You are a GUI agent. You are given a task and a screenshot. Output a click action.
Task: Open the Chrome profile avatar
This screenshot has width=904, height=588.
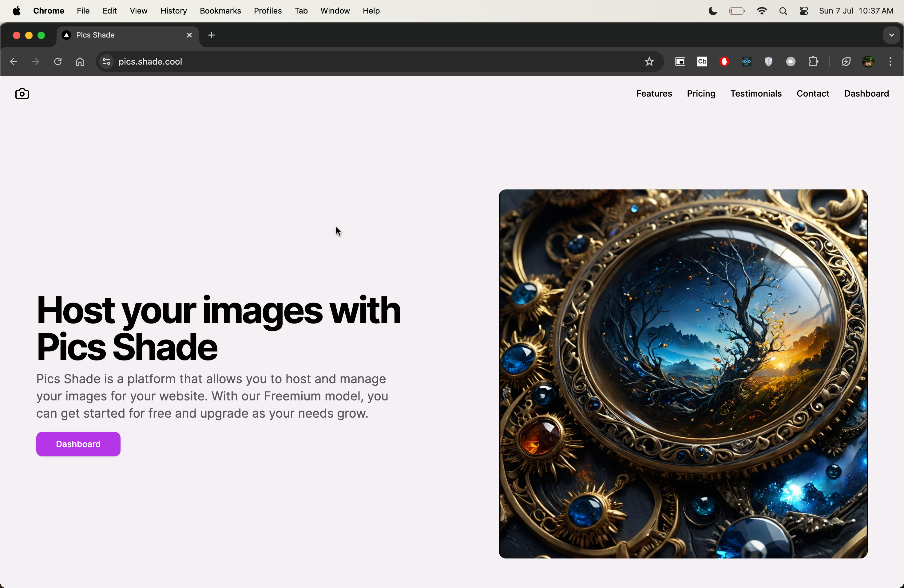coord(868,62)
